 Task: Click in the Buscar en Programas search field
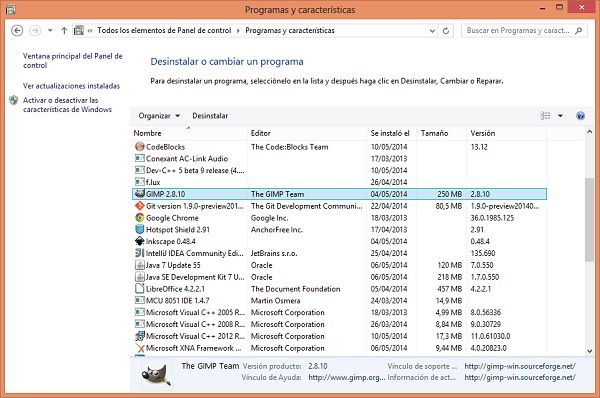(x=518, y=31)
